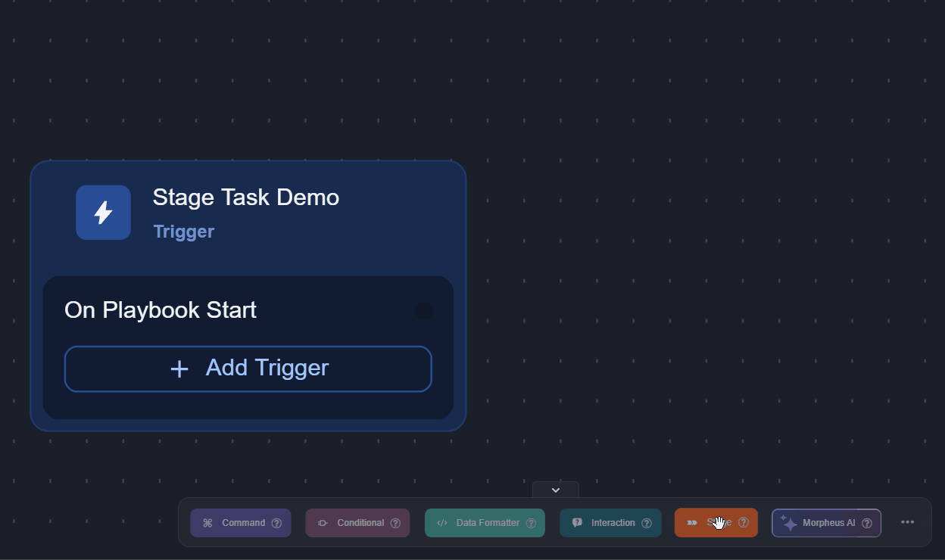Select the Conditional toolbar item

[357, 522]
